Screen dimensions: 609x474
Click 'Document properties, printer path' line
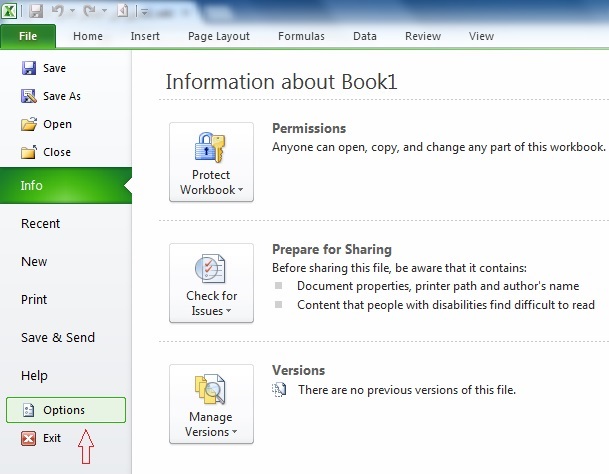click(438, 286)
